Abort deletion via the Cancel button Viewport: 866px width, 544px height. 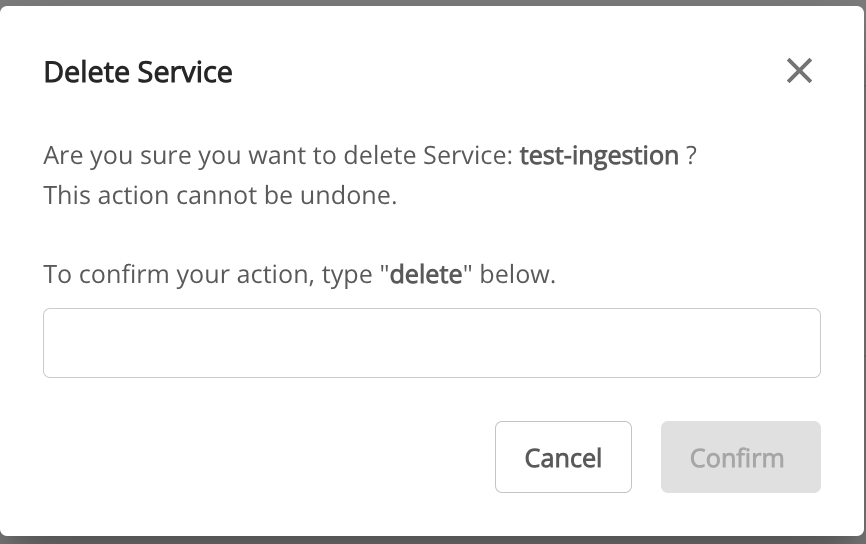(x=563, y=457)
